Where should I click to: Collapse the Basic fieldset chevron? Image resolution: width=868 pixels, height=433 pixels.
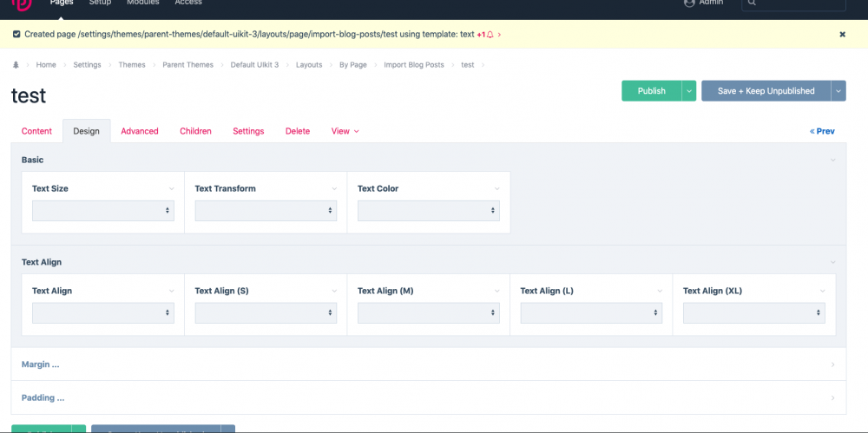point(832,160)
